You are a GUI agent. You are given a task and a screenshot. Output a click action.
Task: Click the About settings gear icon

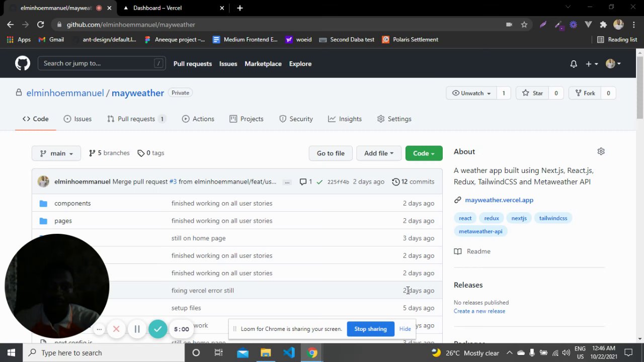601,151
